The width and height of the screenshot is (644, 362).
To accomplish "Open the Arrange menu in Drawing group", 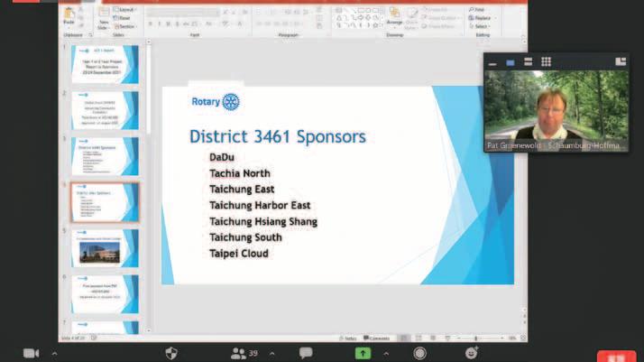I will pyautogui.click(x=394, y=17).
